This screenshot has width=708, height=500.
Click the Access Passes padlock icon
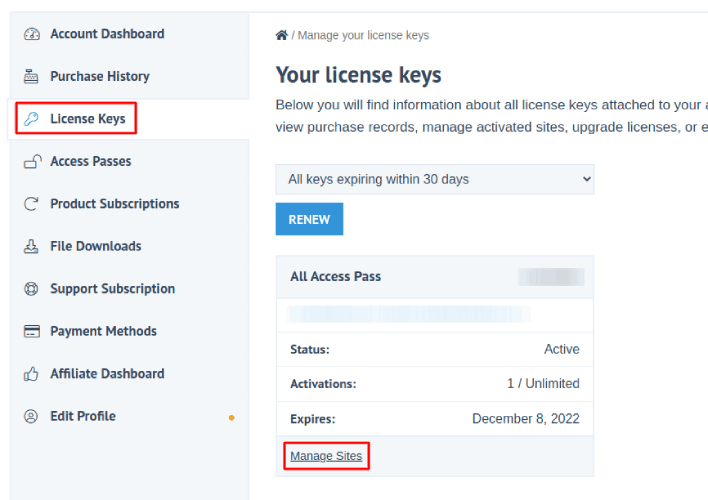pyautogui.click(x=31, y=161)
